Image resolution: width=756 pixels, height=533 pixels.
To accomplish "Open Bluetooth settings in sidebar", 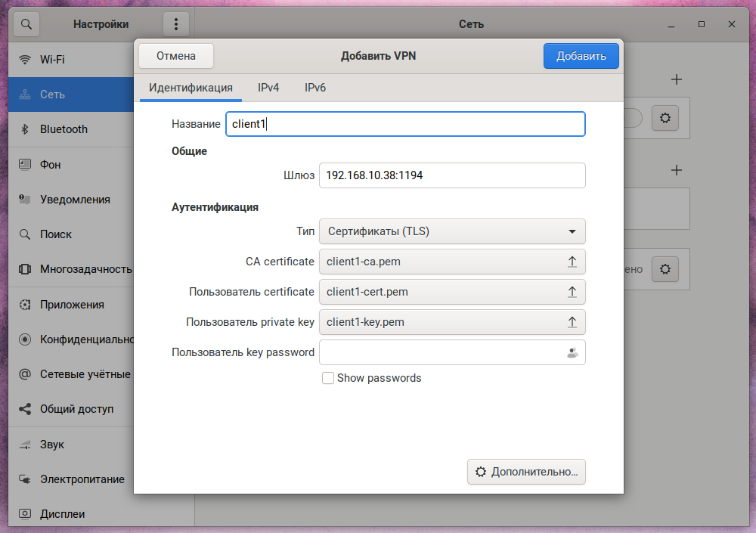I will pos(64,129).
